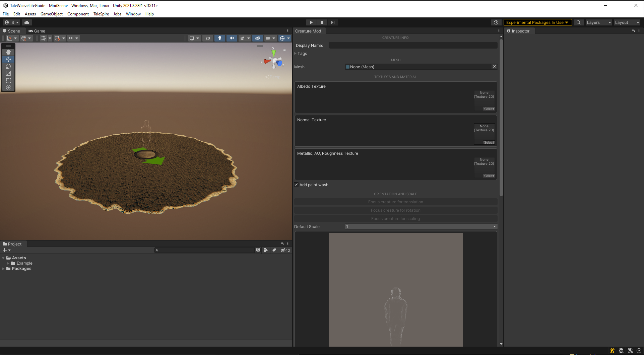Open the cloud services icon
This screenshot has width=644, height=355.
pos(27,22)
